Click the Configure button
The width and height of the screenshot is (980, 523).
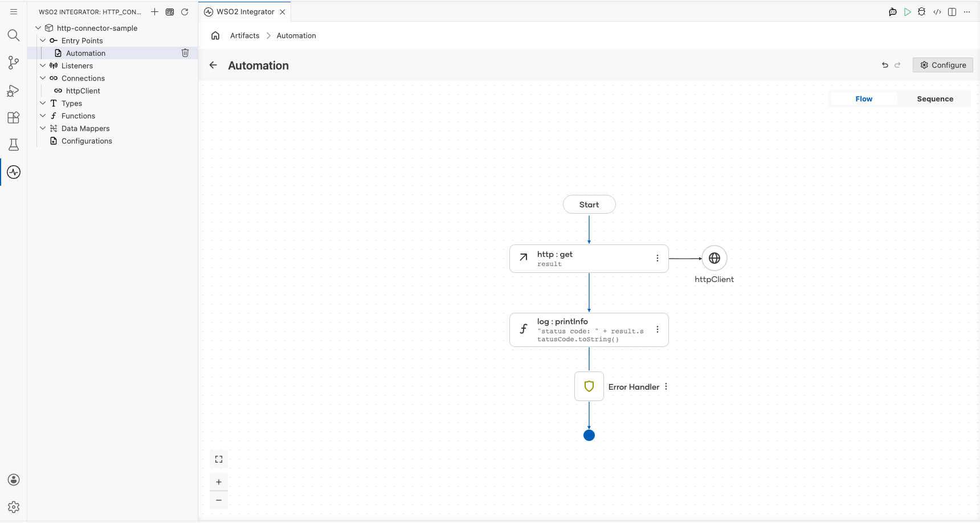[943, 65]
